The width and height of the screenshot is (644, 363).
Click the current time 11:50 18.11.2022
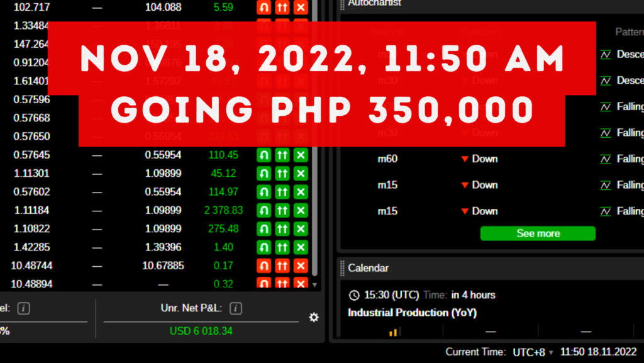point(599,352)
